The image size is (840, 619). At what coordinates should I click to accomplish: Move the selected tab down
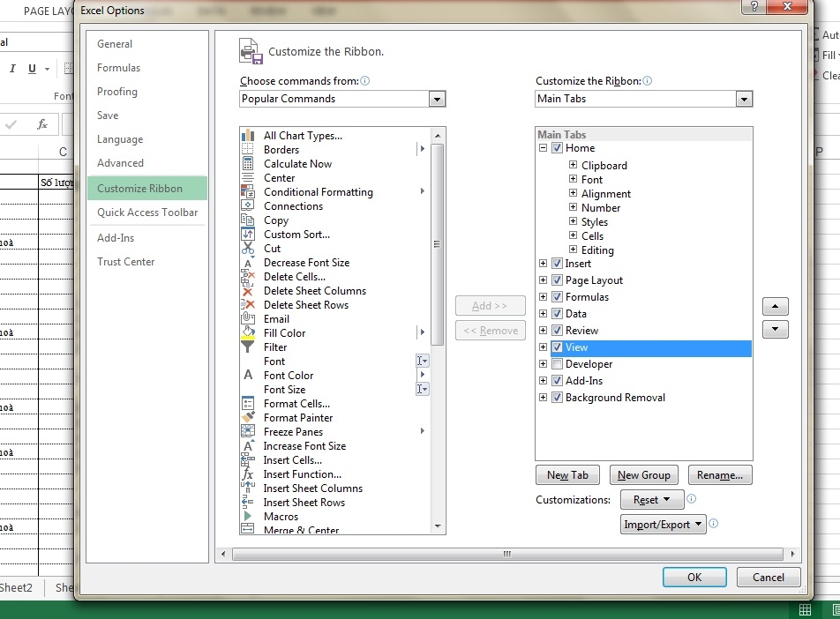point(776,329)
